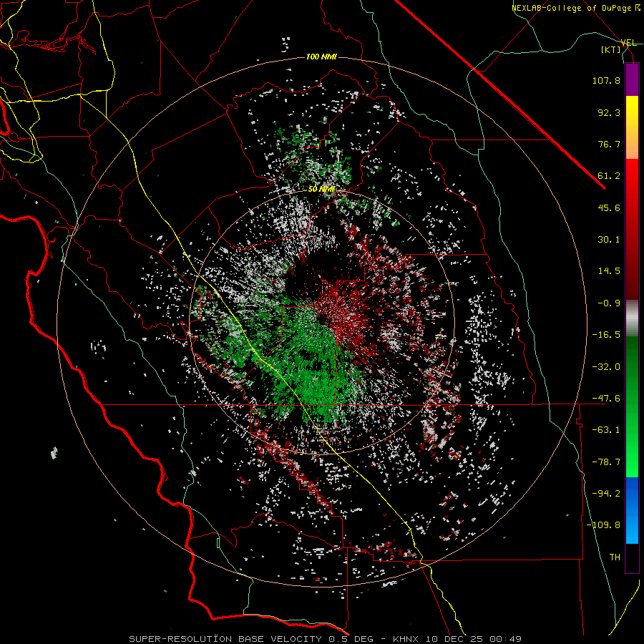
Task: Click the -32.0 legend value
Action: 606,367
